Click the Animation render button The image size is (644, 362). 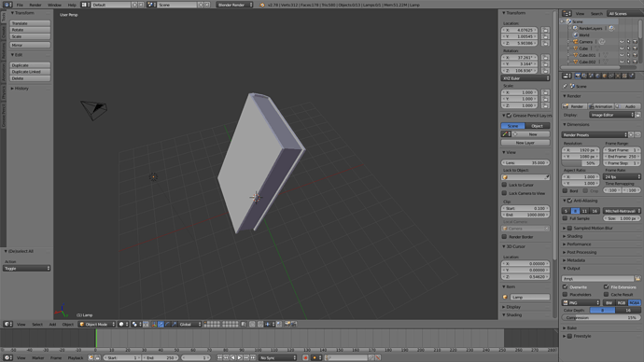601,106
